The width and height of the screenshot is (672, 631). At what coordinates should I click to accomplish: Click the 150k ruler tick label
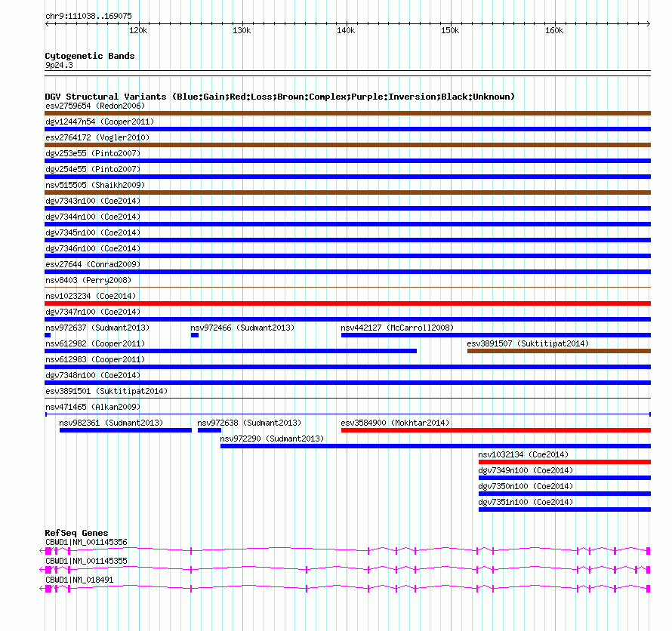coord(450,30)
